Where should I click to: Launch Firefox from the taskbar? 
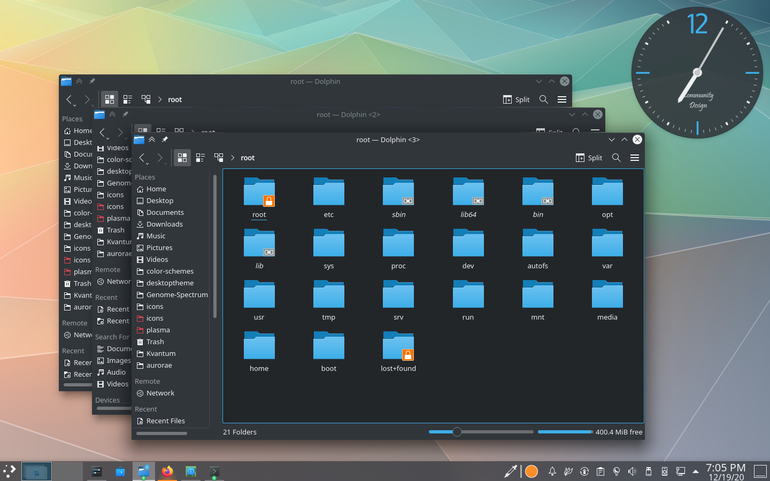[167, 472]
